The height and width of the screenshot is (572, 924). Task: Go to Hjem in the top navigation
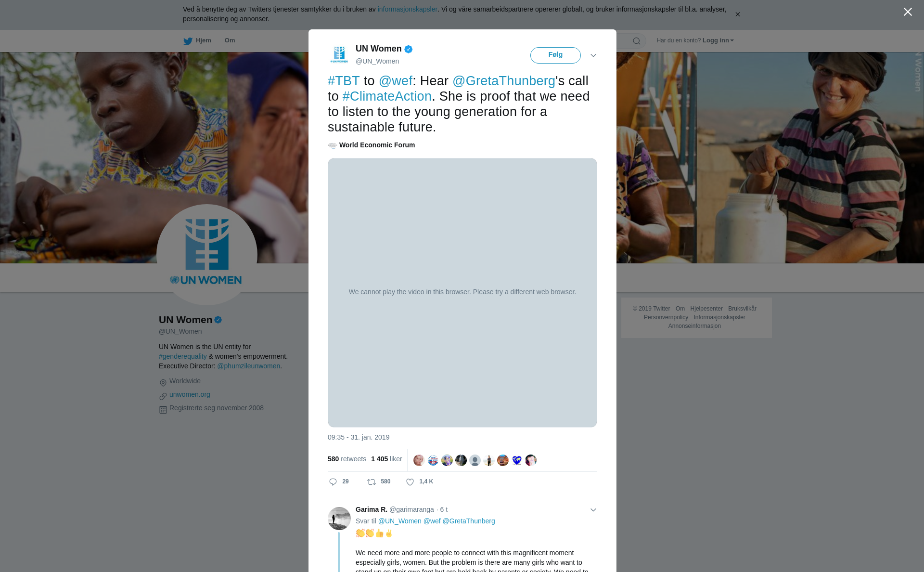point(203,40)
